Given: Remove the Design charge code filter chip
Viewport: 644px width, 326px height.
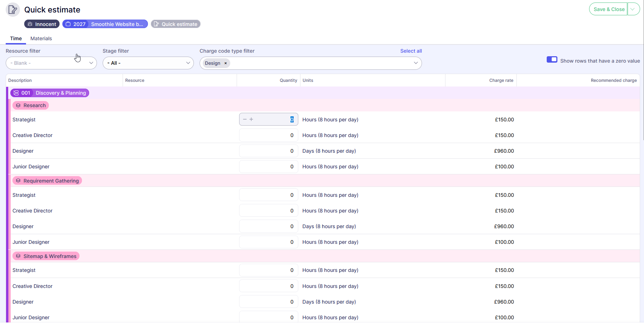Looking at the screenshot, I should 226,63.
